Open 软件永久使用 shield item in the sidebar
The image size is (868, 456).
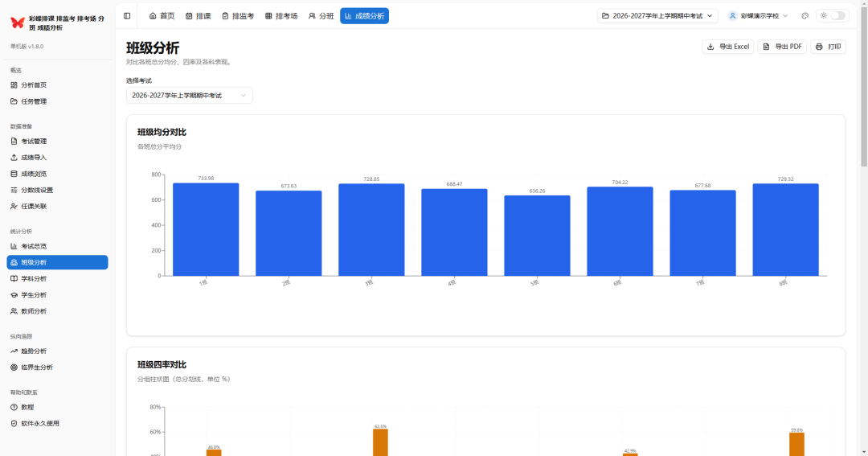tap(57, 423)
